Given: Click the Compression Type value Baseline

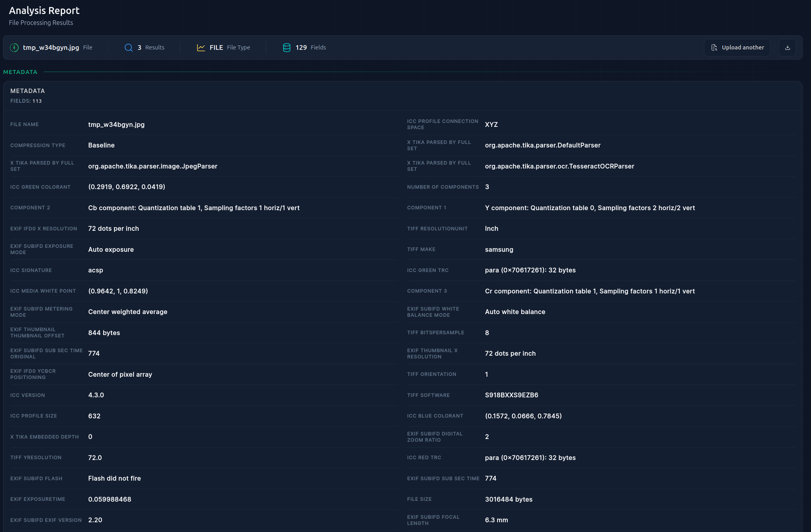Looking at the screenshot, I should pos(101,145).
